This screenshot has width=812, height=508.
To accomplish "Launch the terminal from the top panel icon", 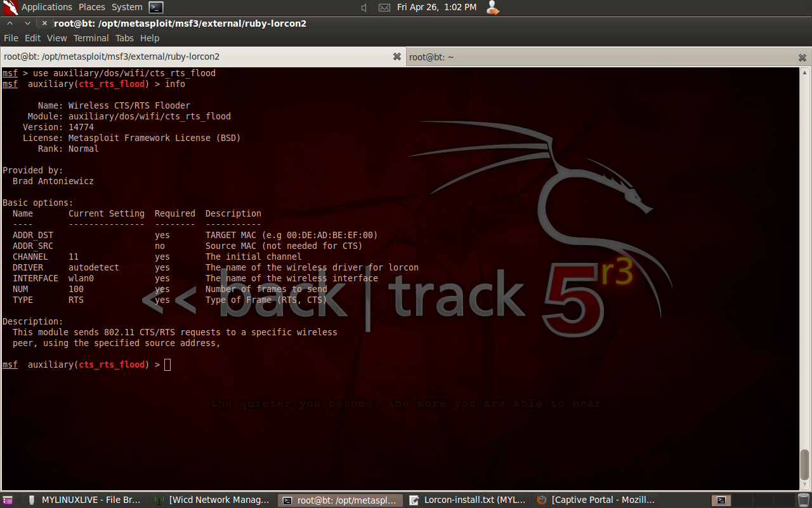I will 156,8.
